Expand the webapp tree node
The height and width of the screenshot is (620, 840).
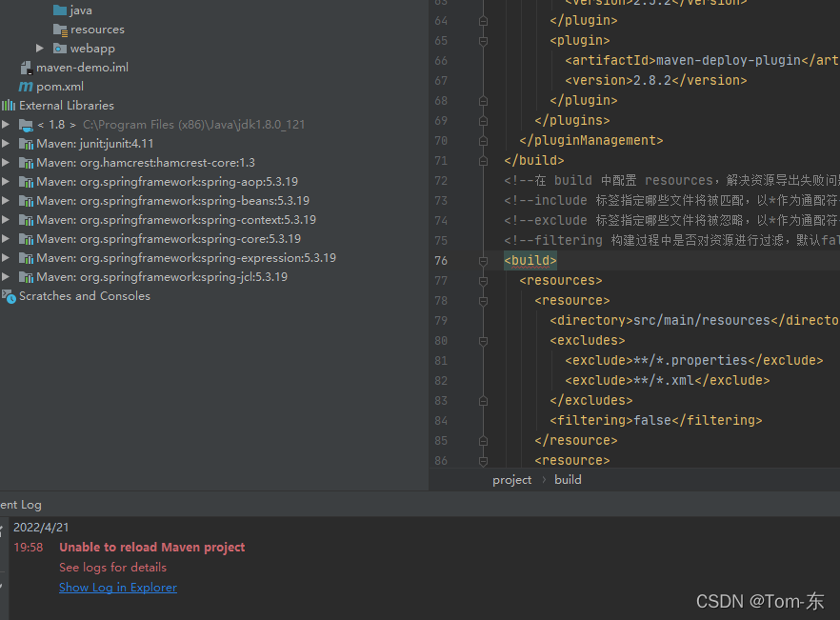pyautogui.click(x=39, y=48)
